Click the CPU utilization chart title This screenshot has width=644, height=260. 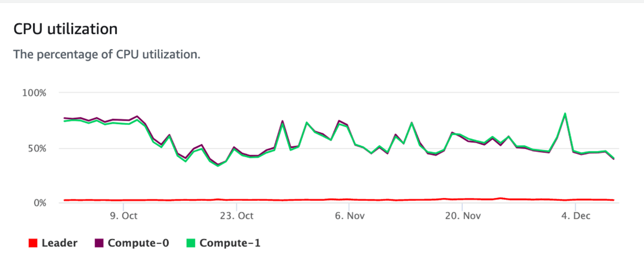pyautogui.click(x=65, y=29)
